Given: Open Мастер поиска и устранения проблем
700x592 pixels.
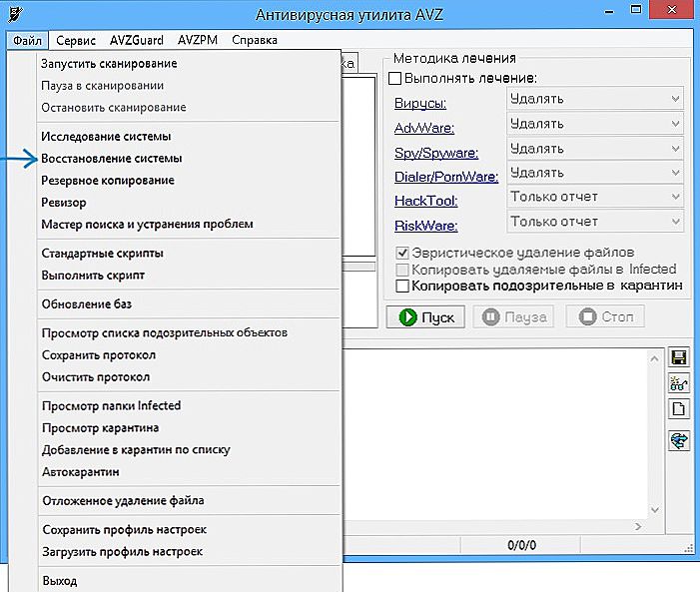Looking at the screenshot, I should (189, 224).
